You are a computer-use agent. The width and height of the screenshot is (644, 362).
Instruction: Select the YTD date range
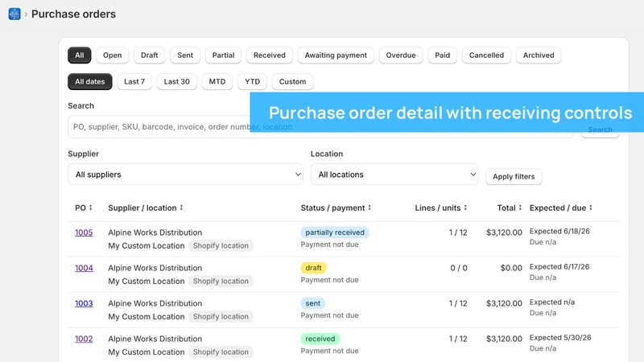point(252,82)
